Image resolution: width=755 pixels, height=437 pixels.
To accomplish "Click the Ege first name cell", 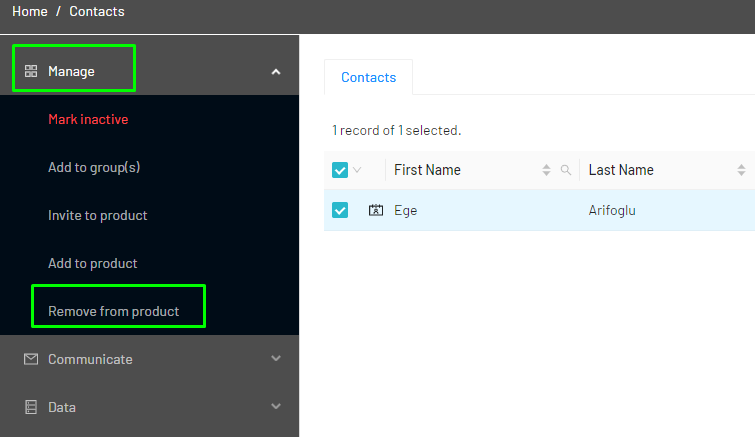I will click(x=405, y=211).
